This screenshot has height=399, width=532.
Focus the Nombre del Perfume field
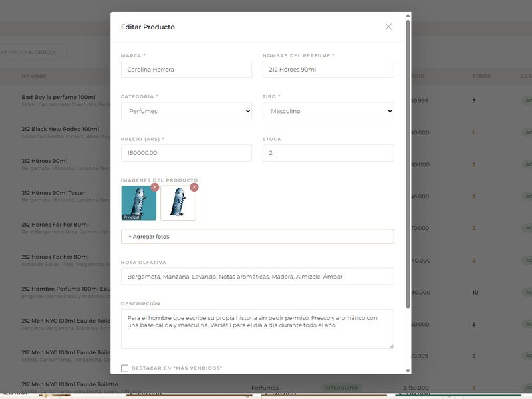[328, 69]
